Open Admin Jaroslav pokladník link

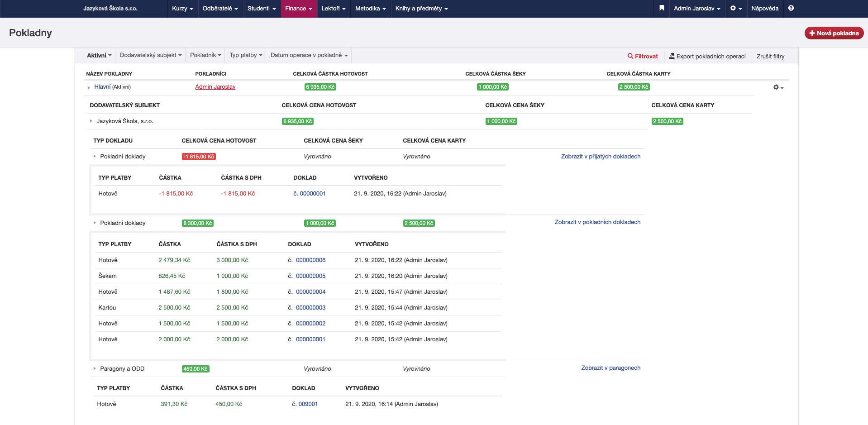pyautogui.click(x=215, y=87)
